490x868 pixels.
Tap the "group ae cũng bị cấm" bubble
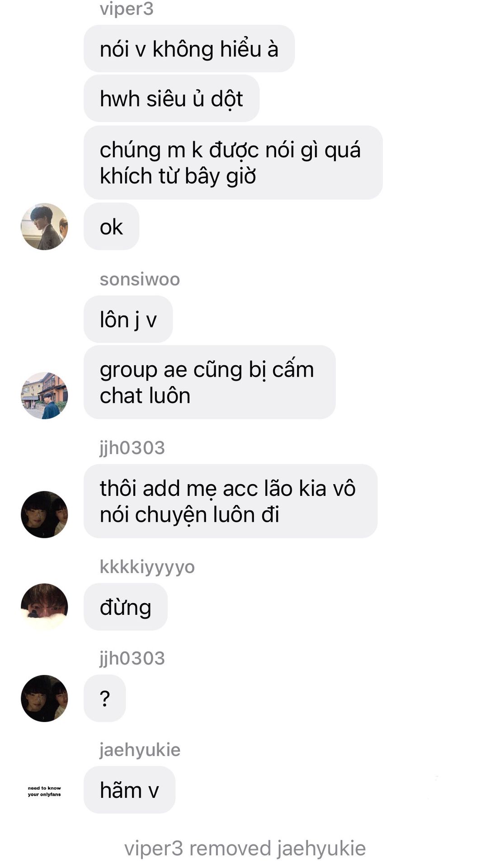pos(209,382)
